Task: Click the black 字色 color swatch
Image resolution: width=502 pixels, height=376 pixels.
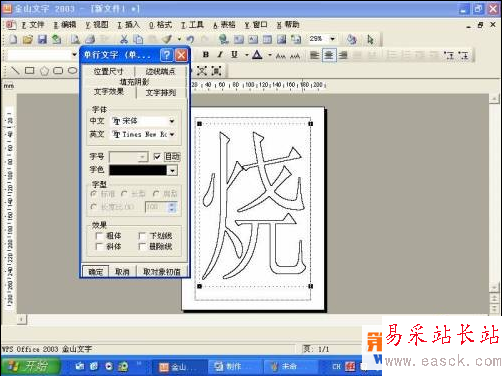Action: click(138, 171)
